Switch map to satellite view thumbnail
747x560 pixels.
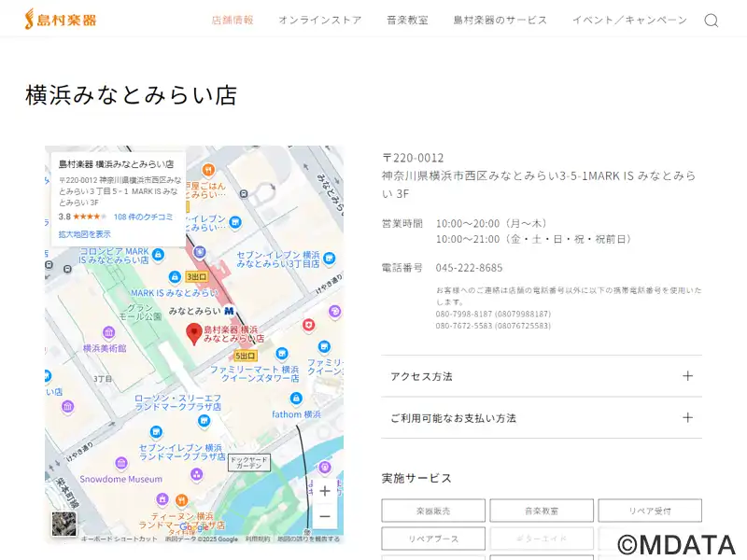(63, 524)
